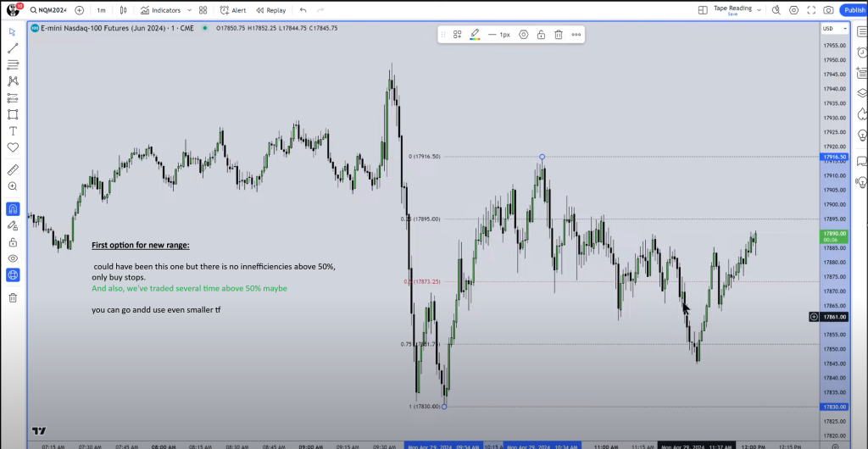Click the plus button beside 17861.00
The image size is (868, 449).
[814, 317]
